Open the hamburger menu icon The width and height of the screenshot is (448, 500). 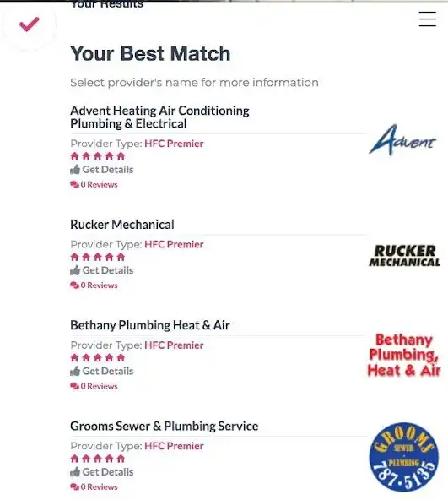pos(427,19)
